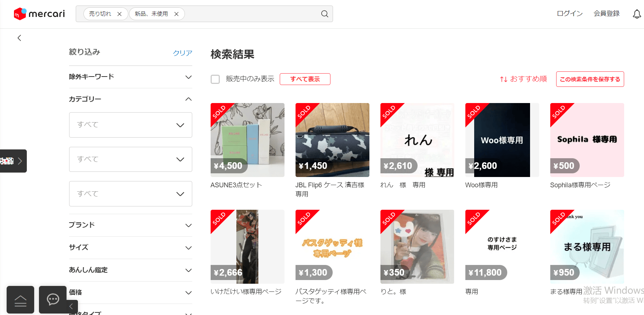
Task: Open おすすめ順 sort order options
Action: pos(523,79)
